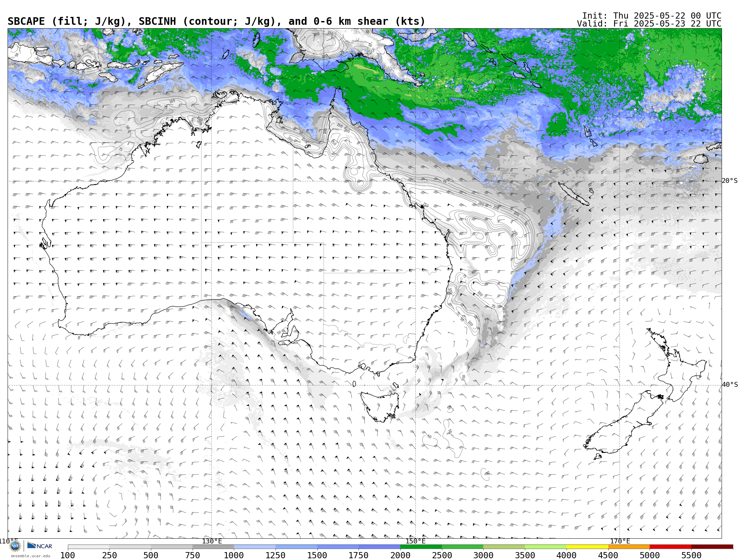Screen dimensions: 744x560
Task: Pick the medium green 2500–3000 legend swatch
Action: pyautogui.click(x=463, y=547)
